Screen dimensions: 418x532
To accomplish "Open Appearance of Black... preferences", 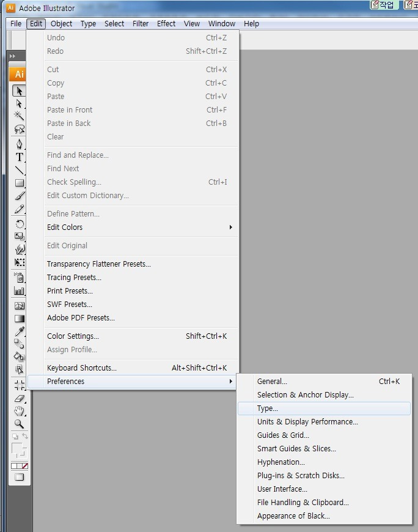I will coord(324,515).
